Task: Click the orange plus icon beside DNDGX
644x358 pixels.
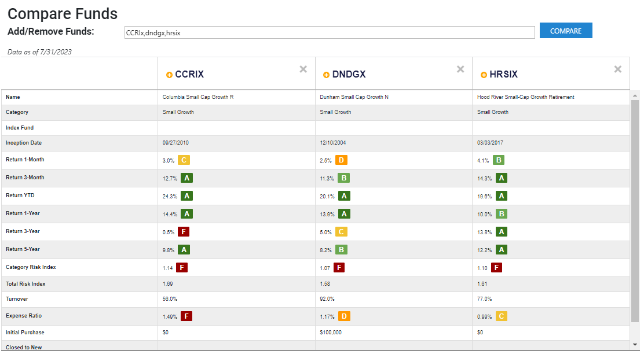Action: click(326, 75)
